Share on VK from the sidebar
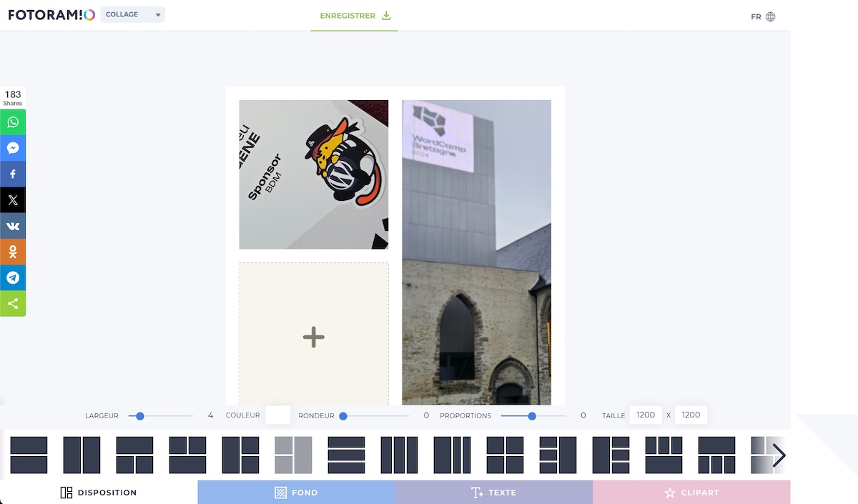 pyautogui.click(x=13, y=226)
